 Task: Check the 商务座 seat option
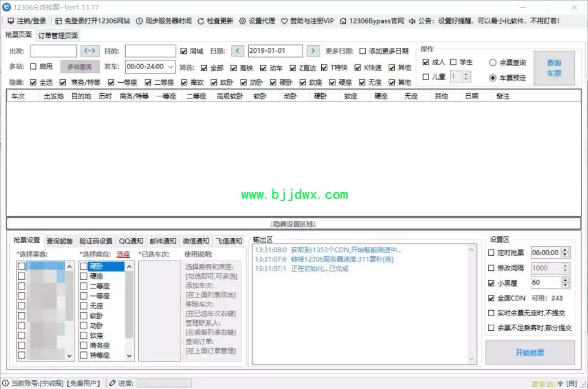click(84, 345)
